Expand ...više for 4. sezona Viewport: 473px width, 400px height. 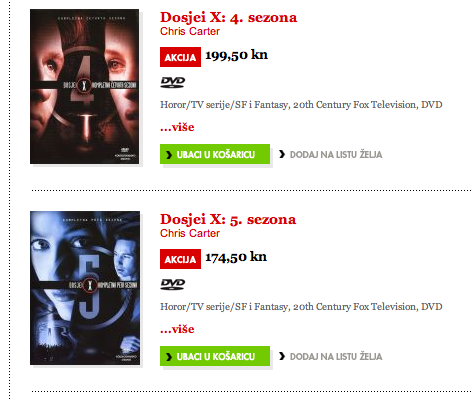coord(177,127)
